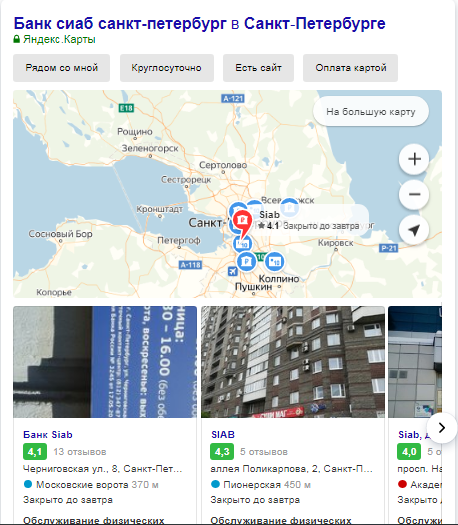The image size is (458, 525).
Task: Open the Яндекс.Карты source link
Action: coord(59,40)
